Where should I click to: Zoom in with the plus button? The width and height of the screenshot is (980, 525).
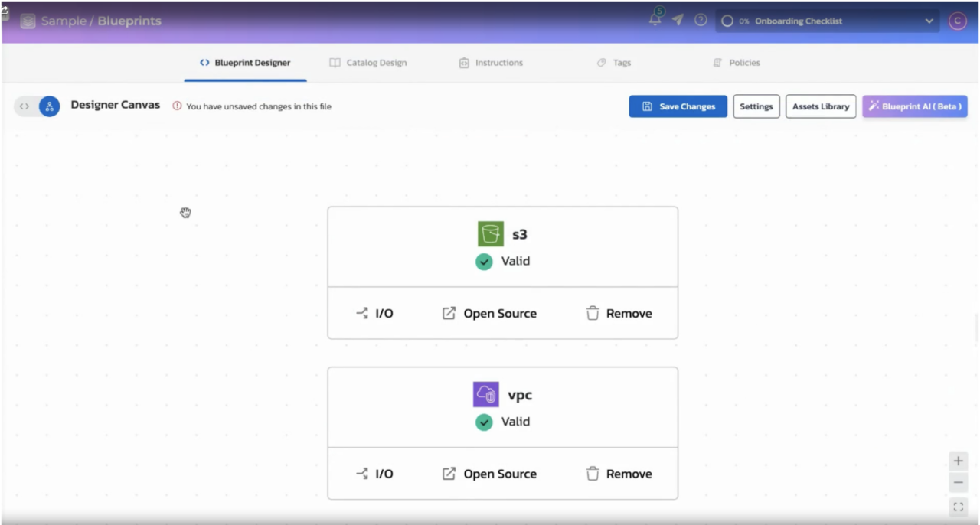coord(958,461)
